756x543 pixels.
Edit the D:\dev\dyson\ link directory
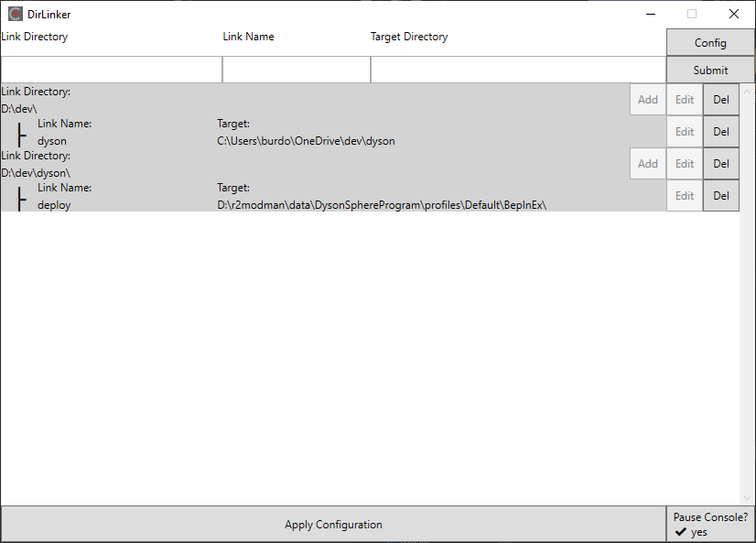pos(685,164)
